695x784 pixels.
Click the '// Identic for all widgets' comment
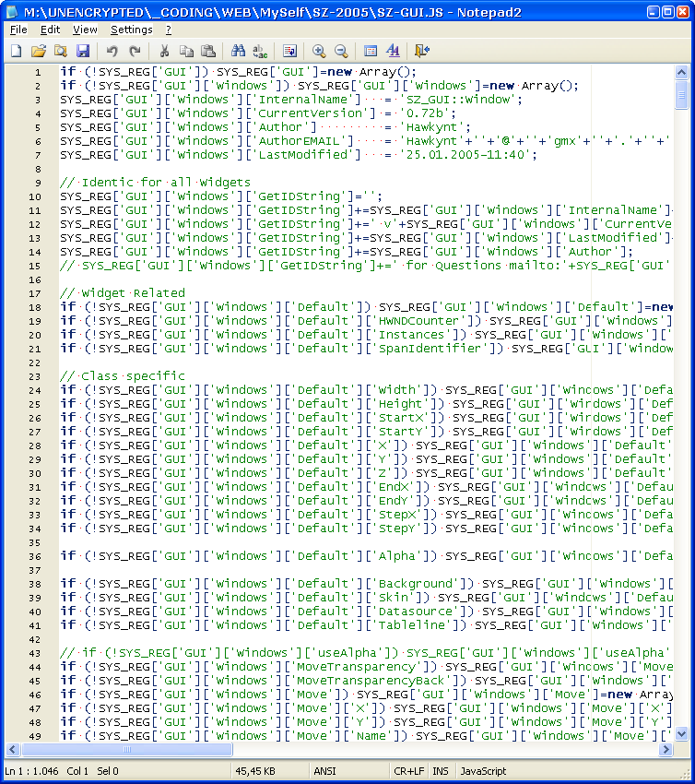pos(156,182)
